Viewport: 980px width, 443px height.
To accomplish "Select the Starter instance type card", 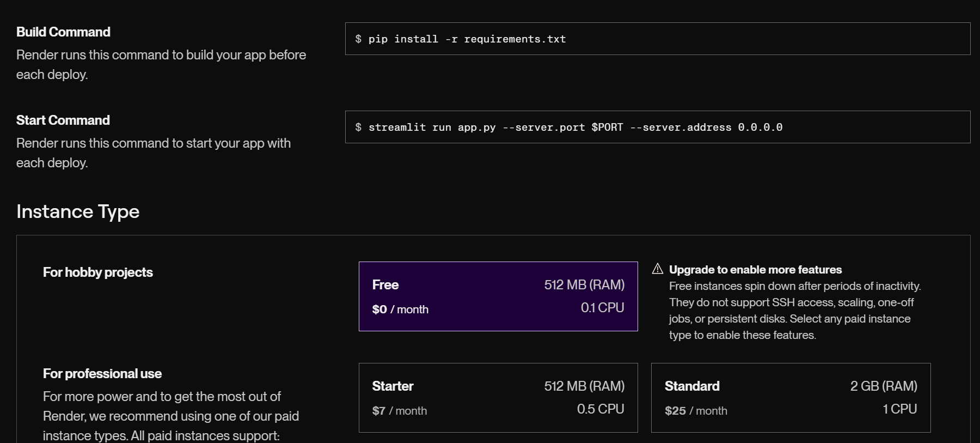I will (x=498, y=398).
